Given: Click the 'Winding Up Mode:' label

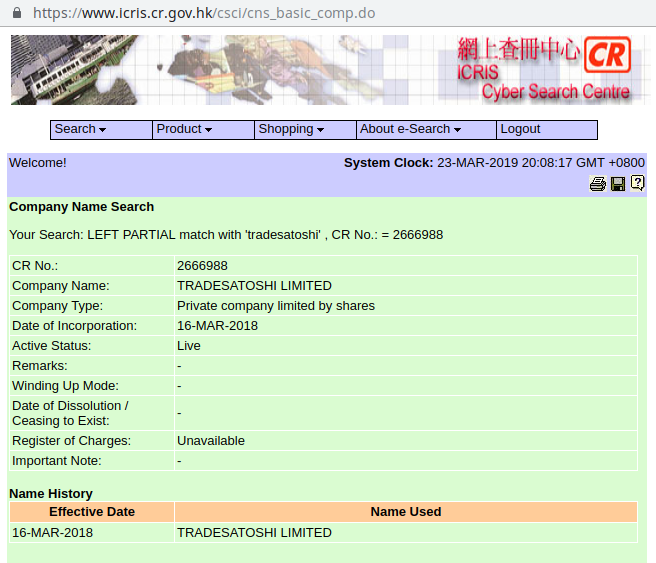Looking at the screenshot, I should pos(65,386).
